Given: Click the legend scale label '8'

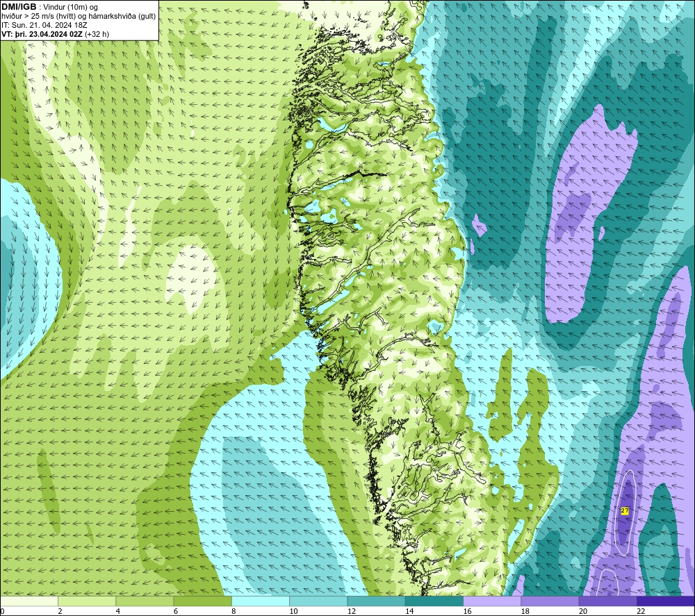Looking at the screenshot, I should (x=234, y=611).
